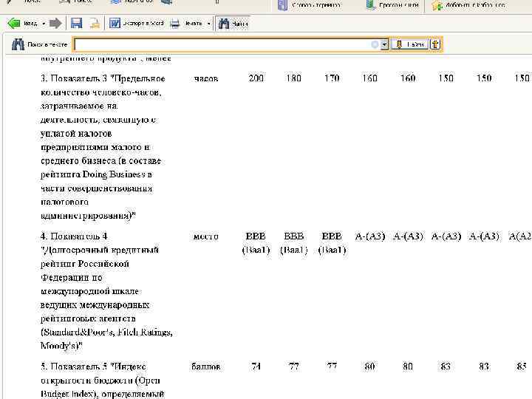Click indicator 5 'Индекс открытости бюджета' text

(x=100, y=374)
